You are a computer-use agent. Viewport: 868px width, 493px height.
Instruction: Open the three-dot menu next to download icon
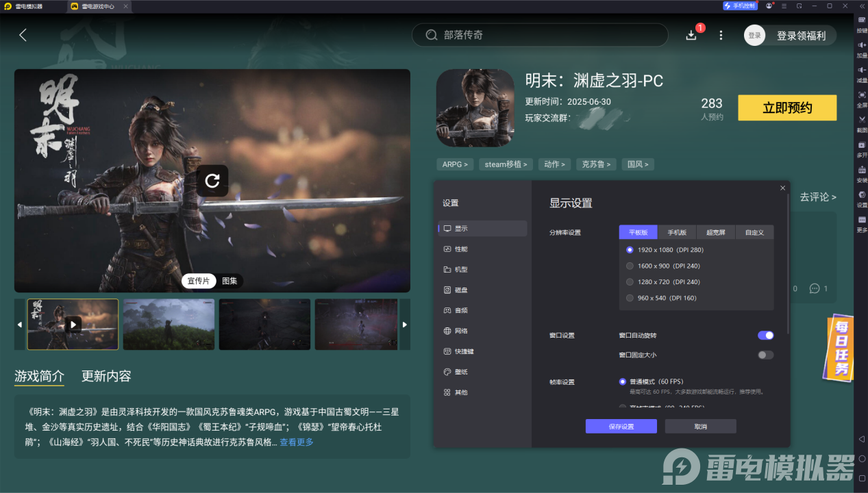tap(720, 34)
